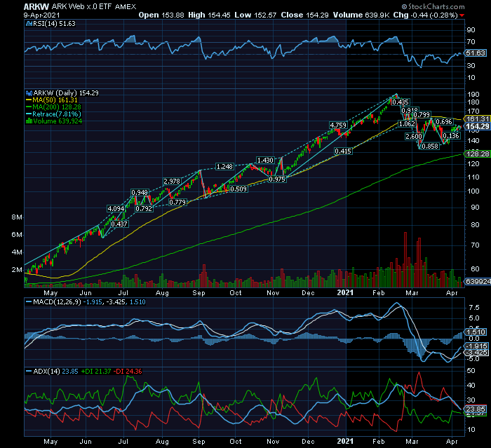Image resolution: width=491 pixels, height=448 pixels.
Task: Click the AMEX exchange label
Action: [x=126, y=7]
